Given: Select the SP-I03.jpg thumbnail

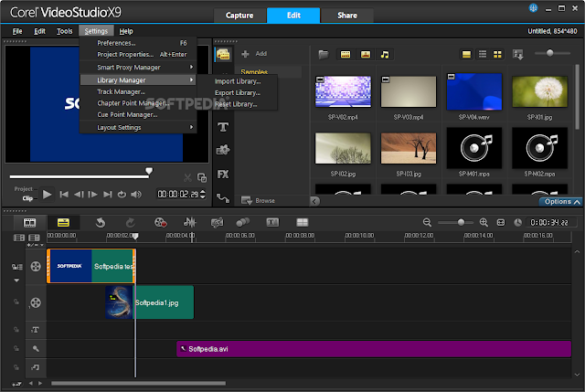Looking at the screenshot, I should 409,148.
